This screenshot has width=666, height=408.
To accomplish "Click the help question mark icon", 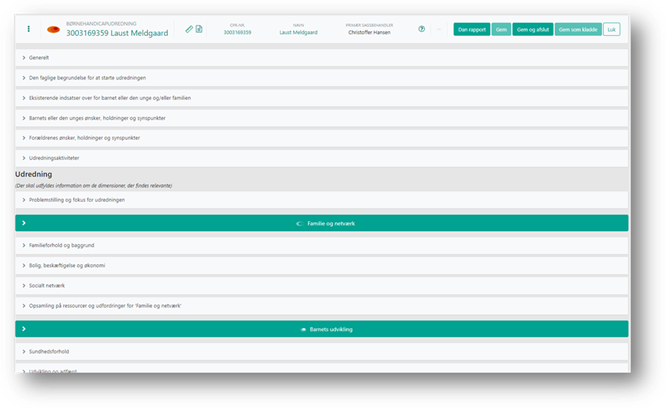I will pos(421,30).
